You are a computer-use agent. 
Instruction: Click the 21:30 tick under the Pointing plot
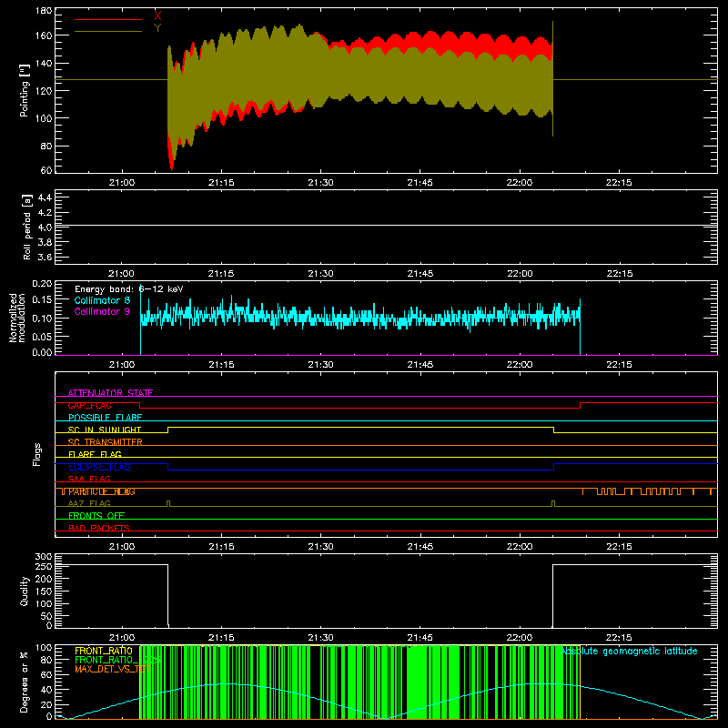(x=320, y=183)
